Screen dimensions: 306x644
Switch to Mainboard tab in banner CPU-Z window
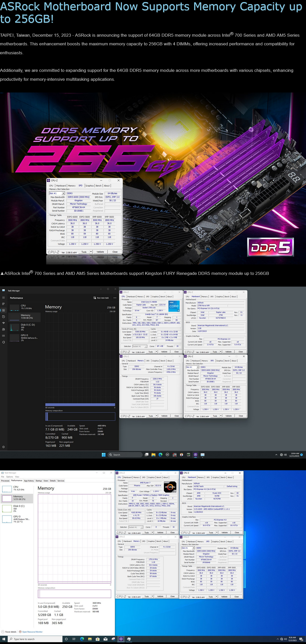[61, 186]
